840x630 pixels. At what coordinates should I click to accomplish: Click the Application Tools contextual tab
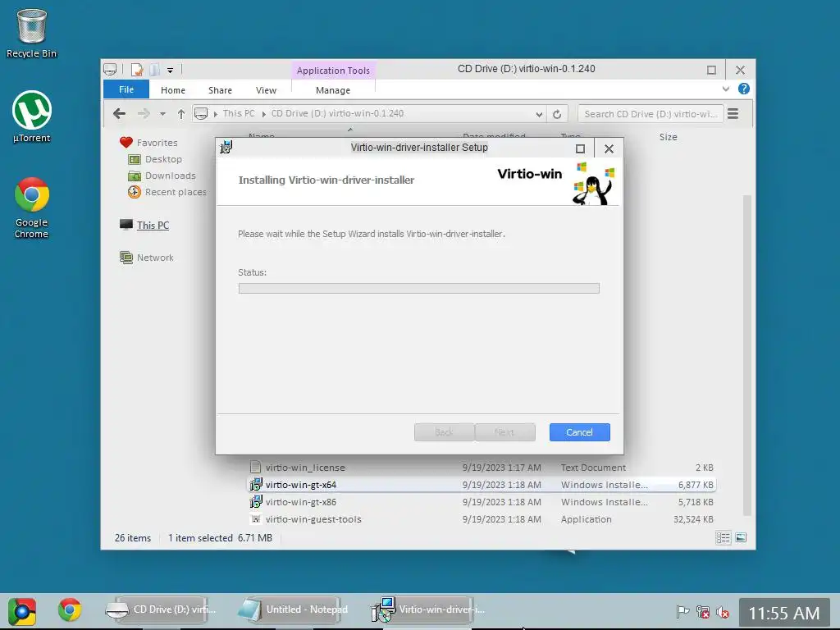point(333,71)
